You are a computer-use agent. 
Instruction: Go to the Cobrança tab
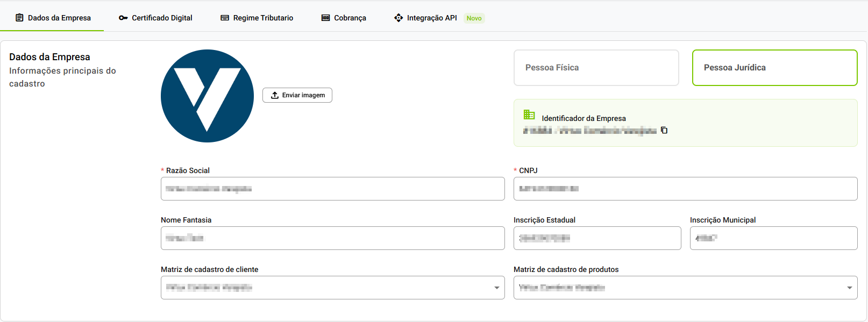[x=350, y=18]
